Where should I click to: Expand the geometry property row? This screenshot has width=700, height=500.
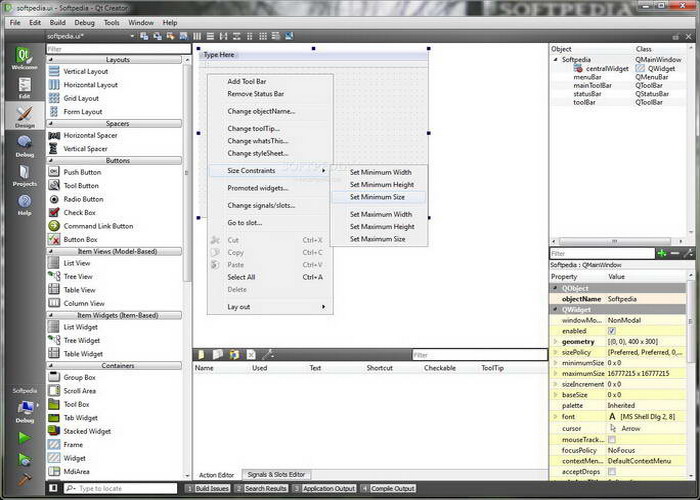pos(556,341)
